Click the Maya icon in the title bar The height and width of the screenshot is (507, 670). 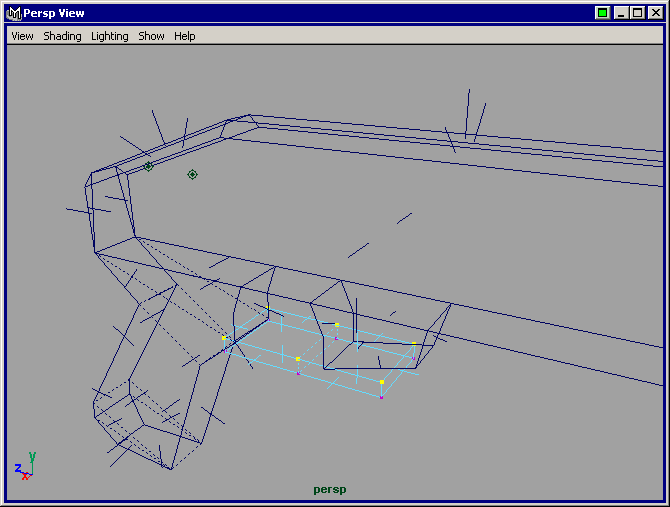(14, 13)
